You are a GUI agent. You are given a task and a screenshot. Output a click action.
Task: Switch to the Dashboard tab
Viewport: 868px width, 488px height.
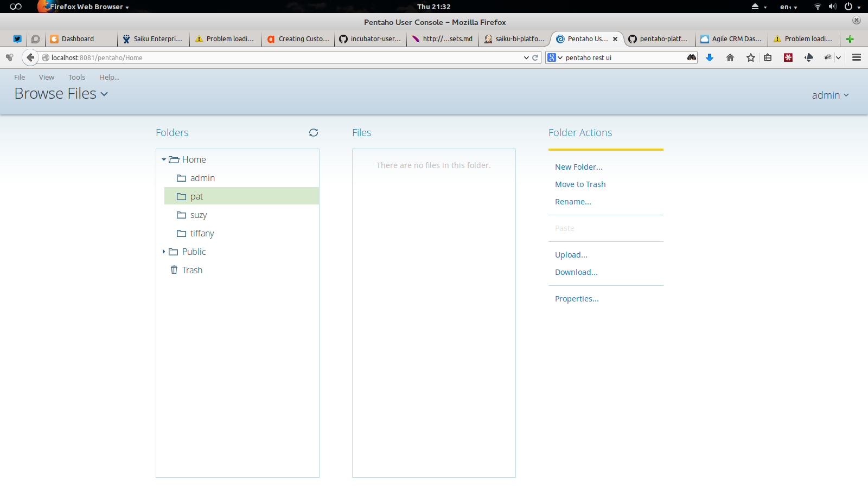pyautogui.click(x=81, y=39)
